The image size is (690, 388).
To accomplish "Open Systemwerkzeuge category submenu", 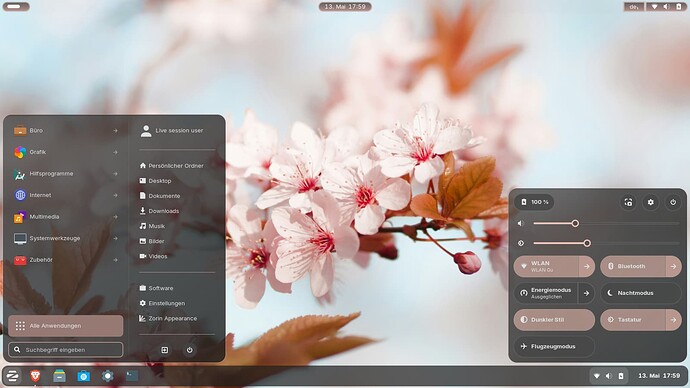I will 66,238.
